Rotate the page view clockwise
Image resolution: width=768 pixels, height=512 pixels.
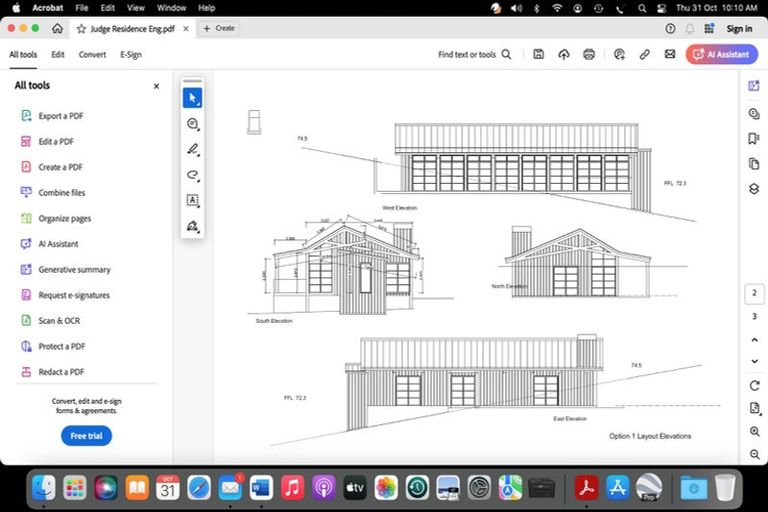[x=754, y=385]
